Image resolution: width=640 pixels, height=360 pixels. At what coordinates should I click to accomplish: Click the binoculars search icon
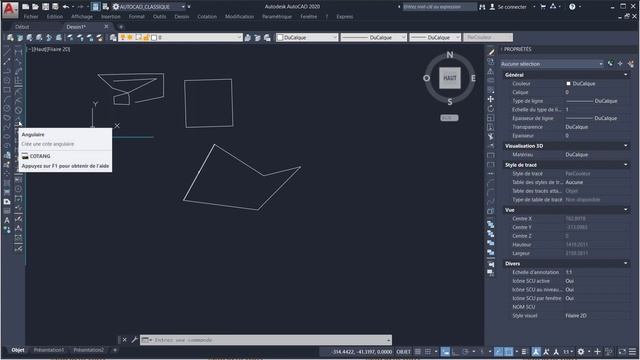pos(482,7)
